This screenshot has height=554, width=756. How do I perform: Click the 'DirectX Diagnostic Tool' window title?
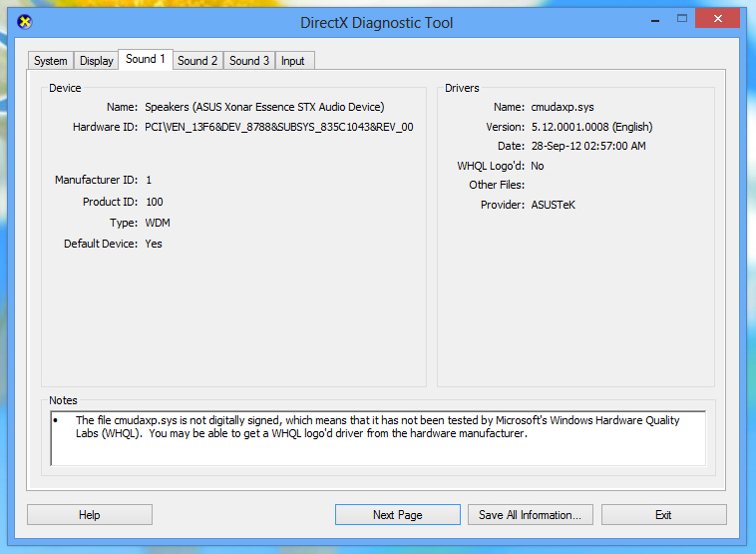point(377,23)
